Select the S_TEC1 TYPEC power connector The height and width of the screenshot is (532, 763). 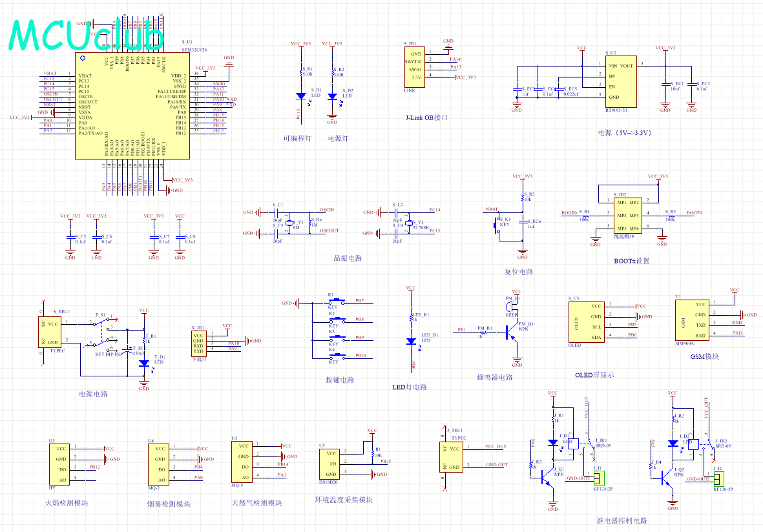[50, 332]
